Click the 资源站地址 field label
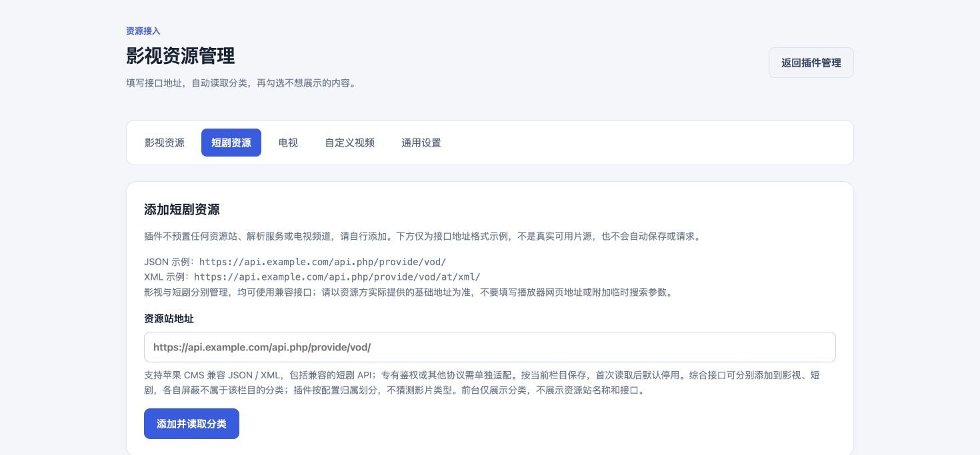980x455 pixels. pos(169,318)
